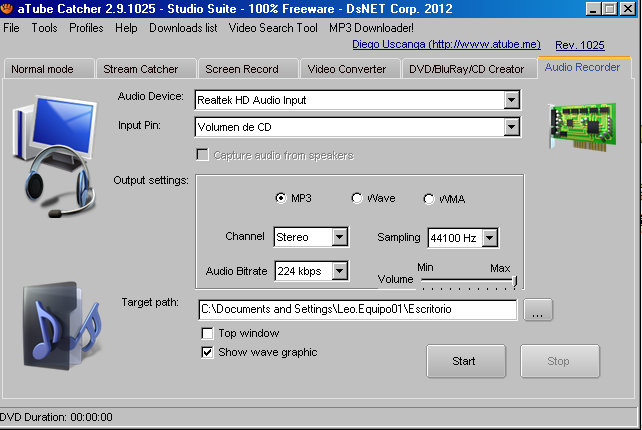Click the Target path text field
This screenshot has height=430, width=642.
pos(357,310)
